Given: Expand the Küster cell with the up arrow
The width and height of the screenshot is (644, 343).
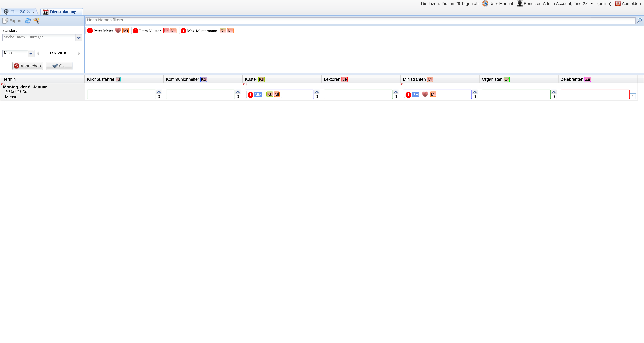Looking at the screenshot, I should point(317,92).
